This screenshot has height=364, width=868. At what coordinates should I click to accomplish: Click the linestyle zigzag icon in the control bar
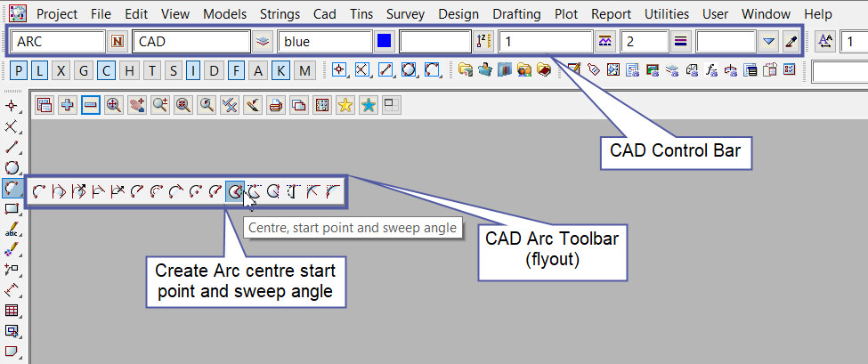pos(604,42)
